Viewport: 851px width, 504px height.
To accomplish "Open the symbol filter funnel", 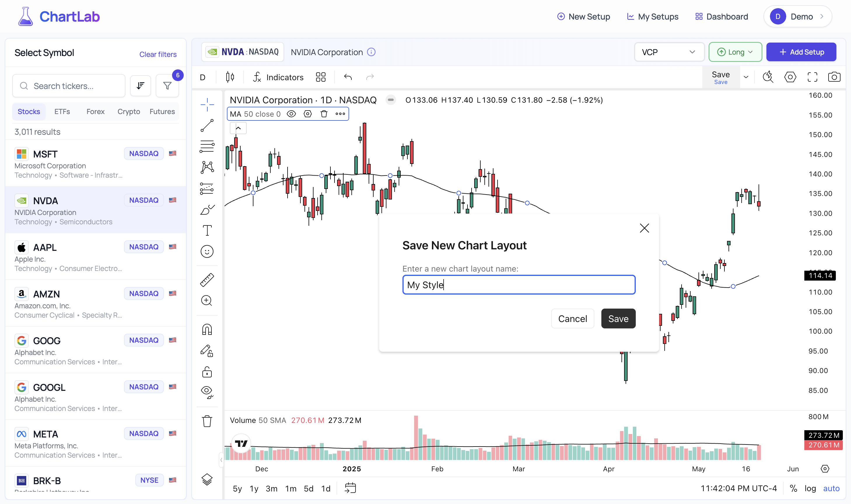I will pyautogui.click(x=167, y=85).
